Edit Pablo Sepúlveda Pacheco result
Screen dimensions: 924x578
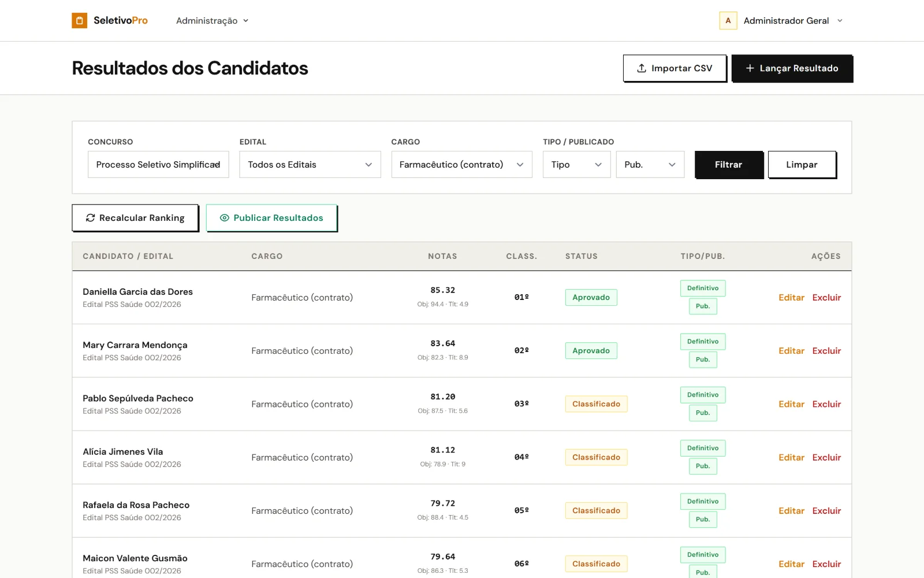coord(791,404)
